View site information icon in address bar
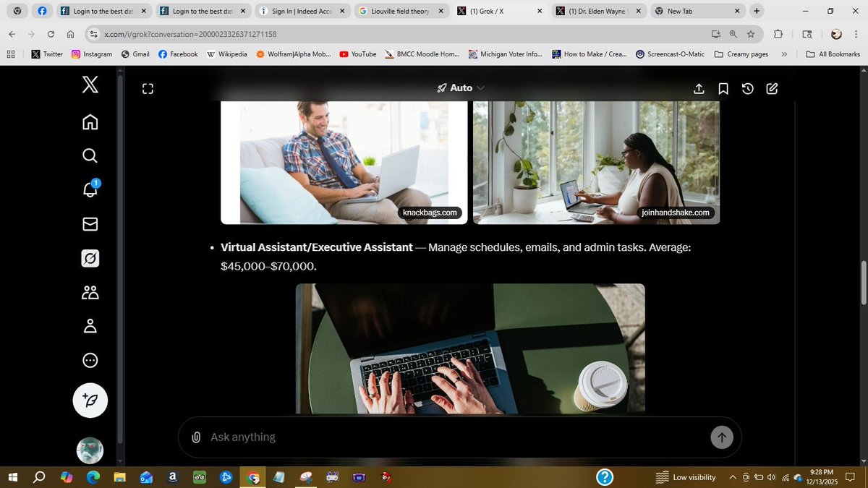This screenshot has height=488, width=868. coord(93,34)
